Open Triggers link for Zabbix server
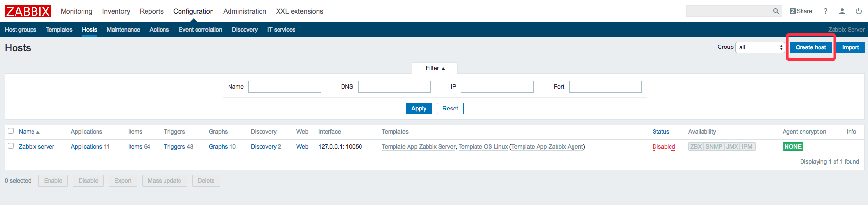 pos(174,147)
